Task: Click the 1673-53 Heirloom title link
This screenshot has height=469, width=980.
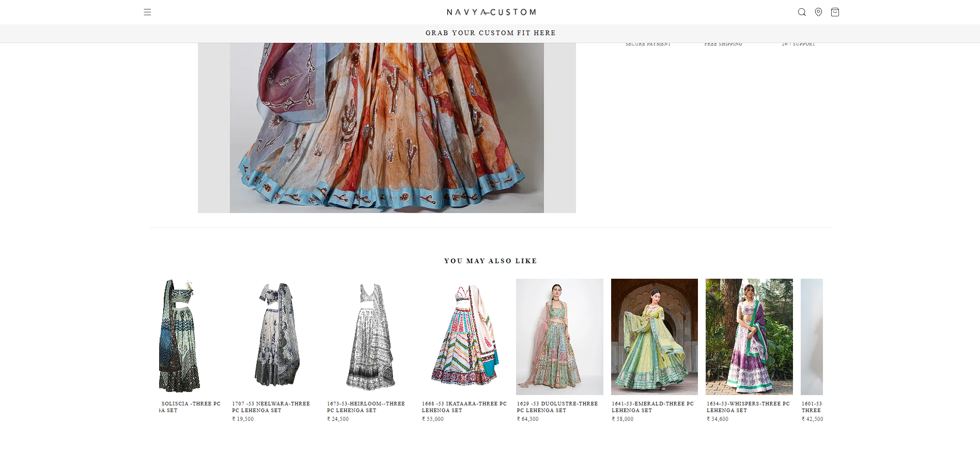Action: tap(366, 407)
